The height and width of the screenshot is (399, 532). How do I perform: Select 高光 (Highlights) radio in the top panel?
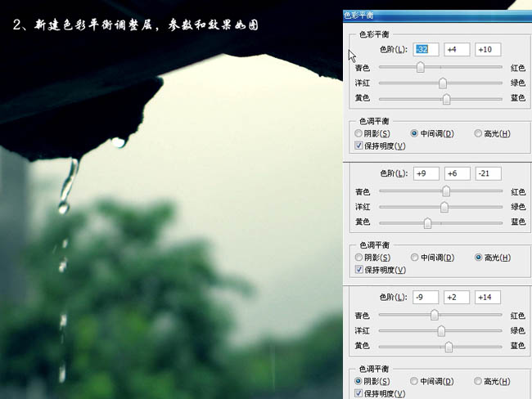479,133
